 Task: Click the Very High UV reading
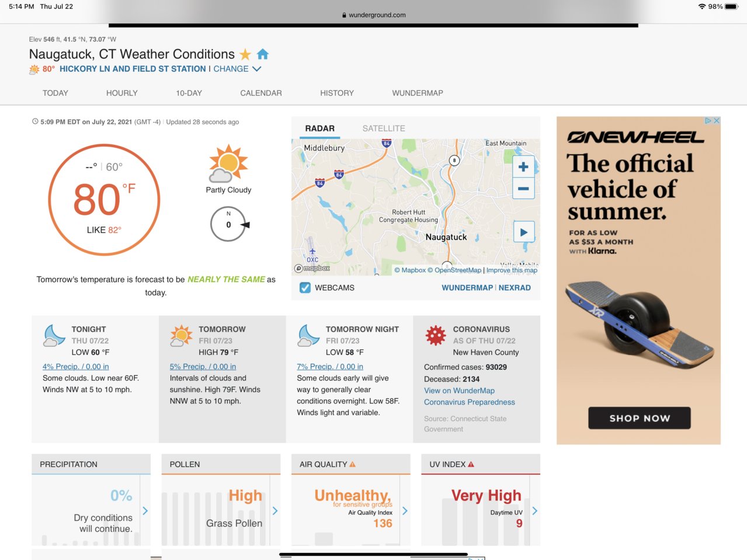[x=486, y=495]
